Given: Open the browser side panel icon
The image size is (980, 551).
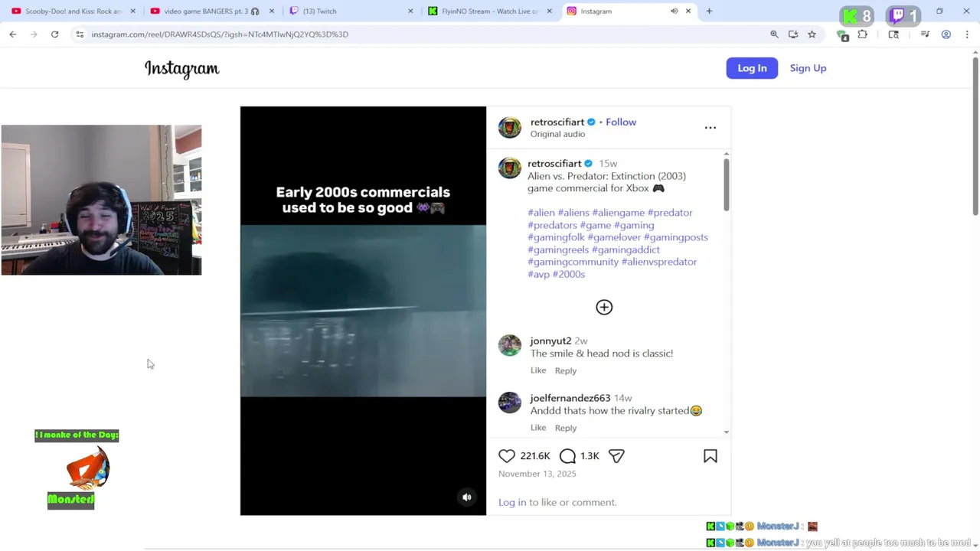Looking at the screenshot, I should pos(893,34).
